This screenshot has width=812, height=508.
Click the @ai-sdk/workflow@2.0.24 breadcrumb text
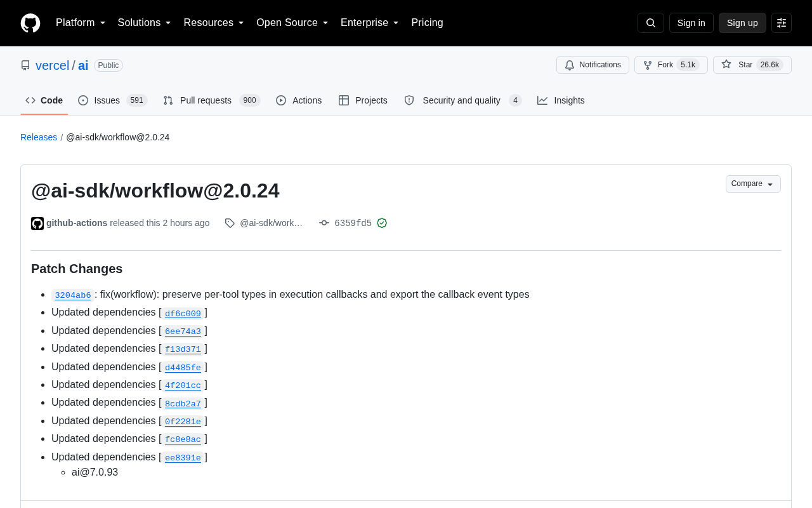click(118, 137)
